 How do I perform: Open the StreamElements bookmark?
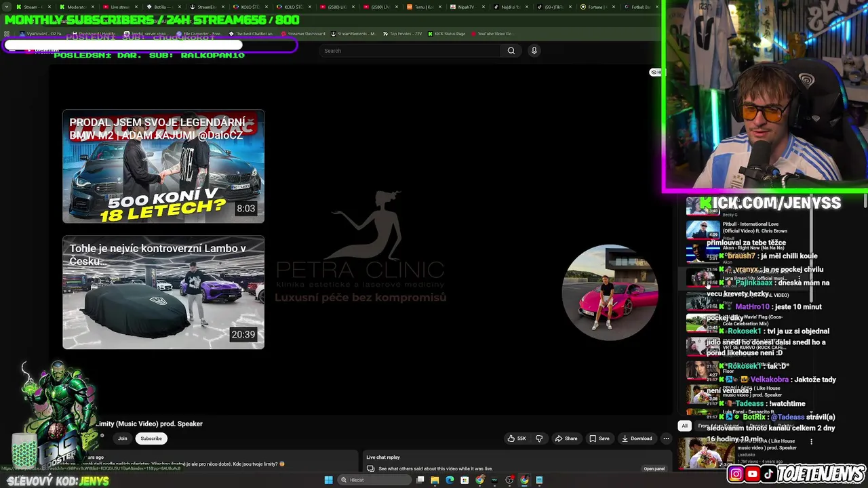[x=353, y=34]
